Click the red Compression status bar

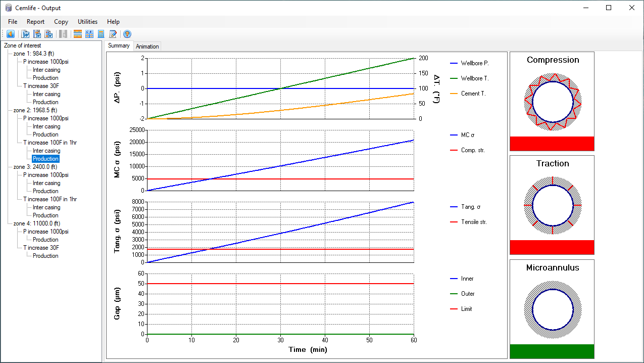(x=552, y=144)
